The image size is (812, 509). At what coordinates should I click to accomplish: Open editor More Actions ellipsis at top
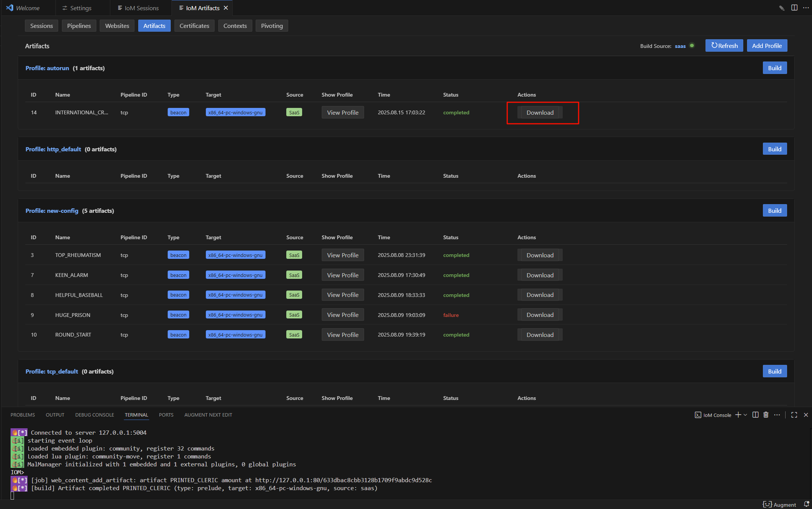[x=806, y=8]
